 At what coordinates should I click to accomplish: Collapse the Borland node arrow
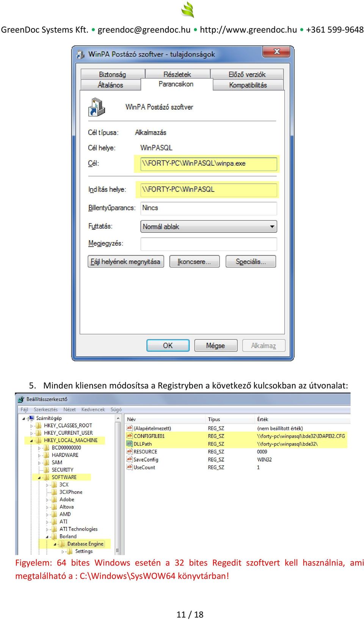[x=47, y=537]
